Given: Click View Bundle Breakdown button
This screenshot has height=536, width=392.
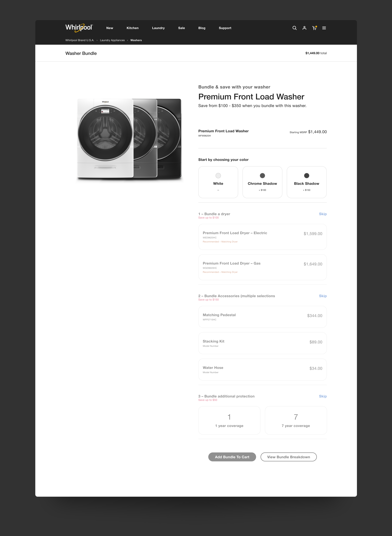Looking at the screenshot, I should (289, 457).
